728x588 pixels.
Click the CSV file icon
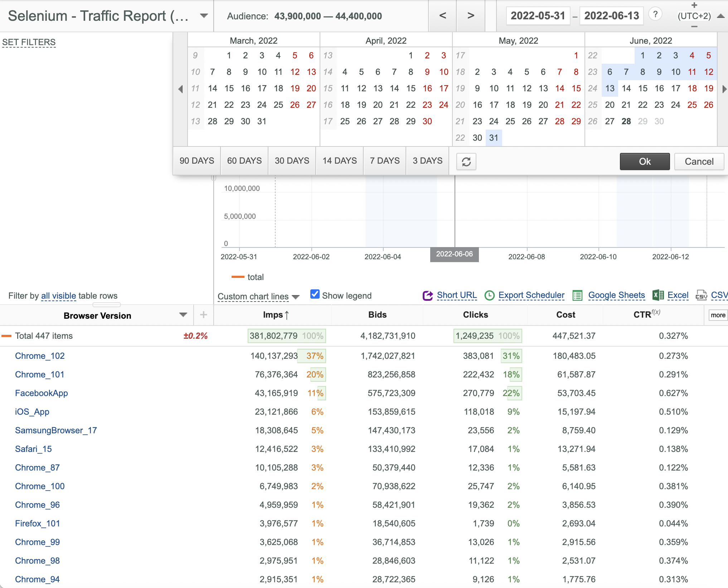(701, 295)
